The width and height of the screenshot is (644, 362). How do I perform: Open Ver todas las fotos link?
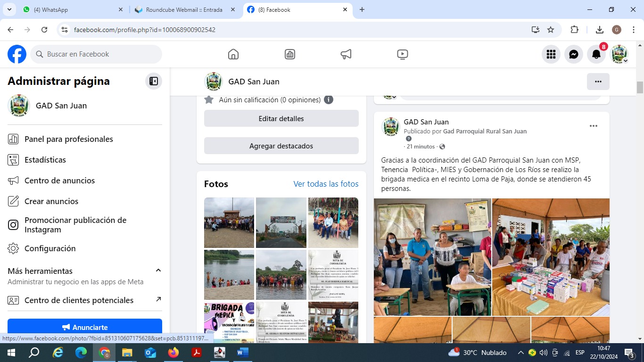tap(326, 184)
